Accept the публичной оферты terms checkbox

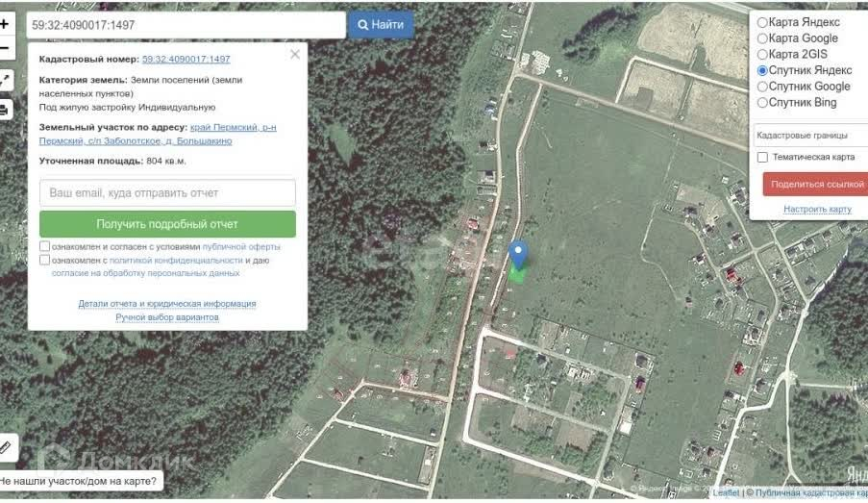click(x=45, y=246)
